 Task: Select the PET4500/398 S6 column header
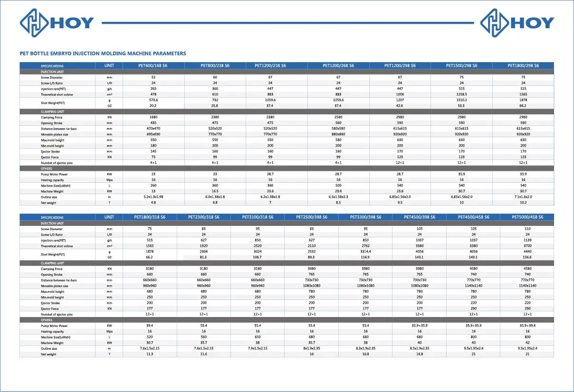(x=420, y=217)
